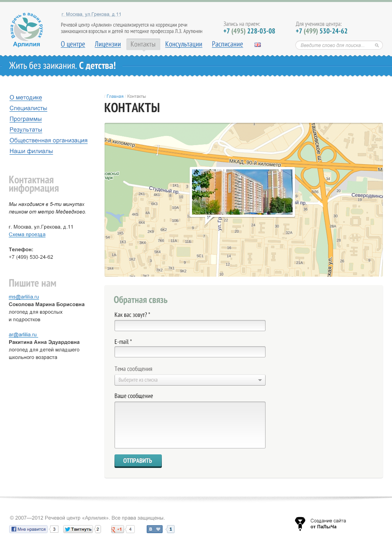Click the 'Главная' breadcrumb link
The height and width of the screenshot is (551, 392).
[115, 96]
